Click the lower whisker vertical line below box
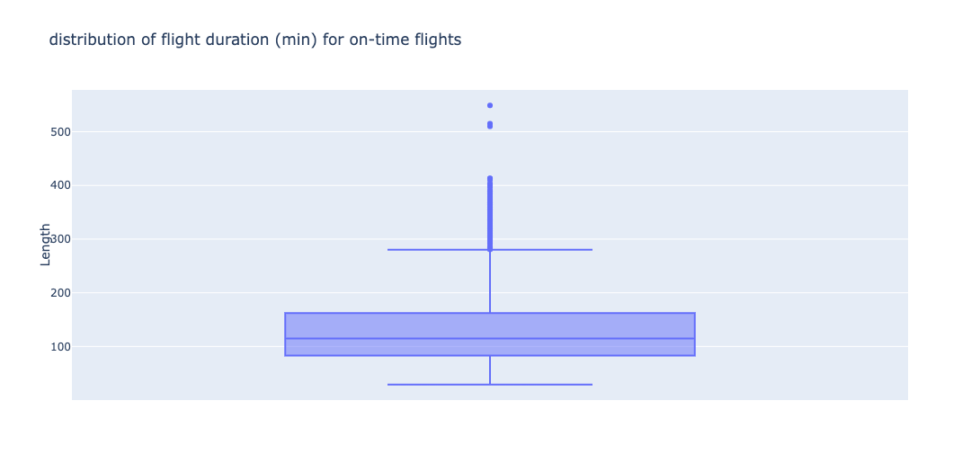This screenshot has width=980, height=472. [x=490, y=370]
